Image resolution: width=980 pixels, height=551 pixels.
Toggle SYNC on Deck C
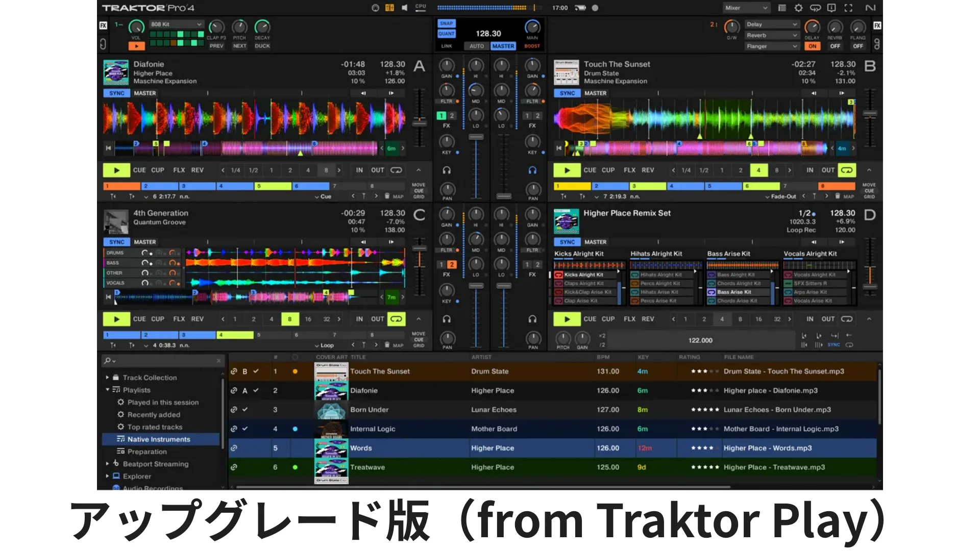(116, 241)
